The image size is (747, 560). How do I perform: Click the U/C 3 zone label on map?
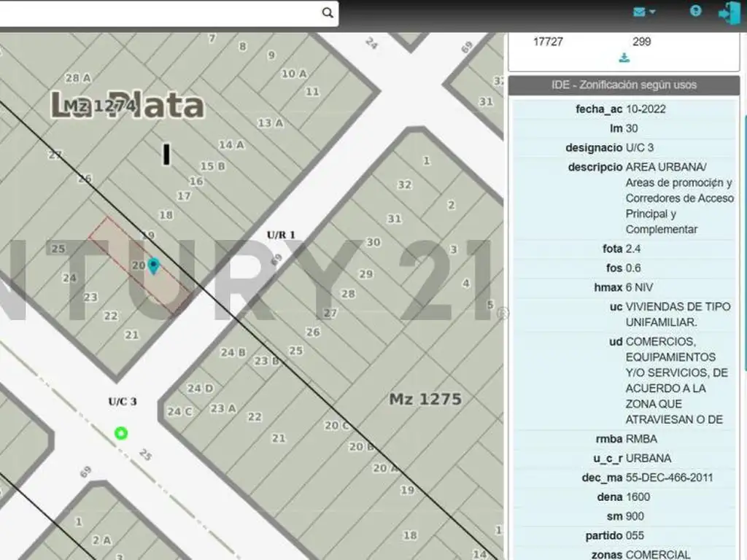point(122,401)
